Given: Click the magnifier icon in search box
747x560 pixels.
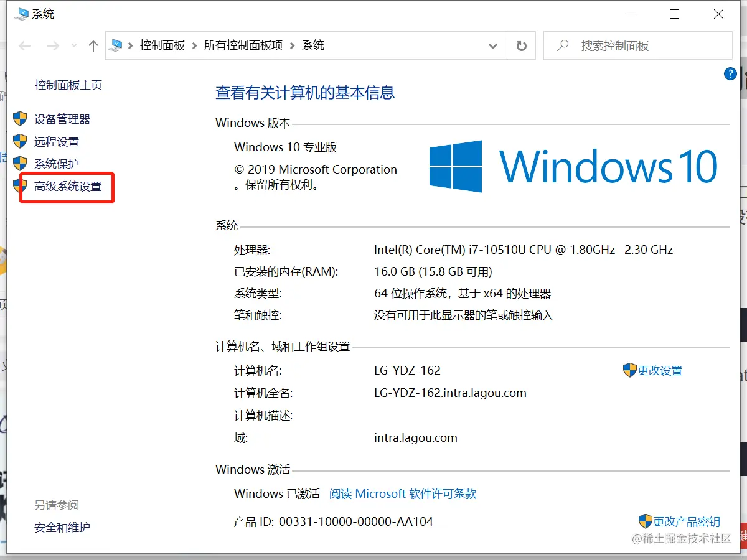Looking at the screenshot, I should pos(563,45).
